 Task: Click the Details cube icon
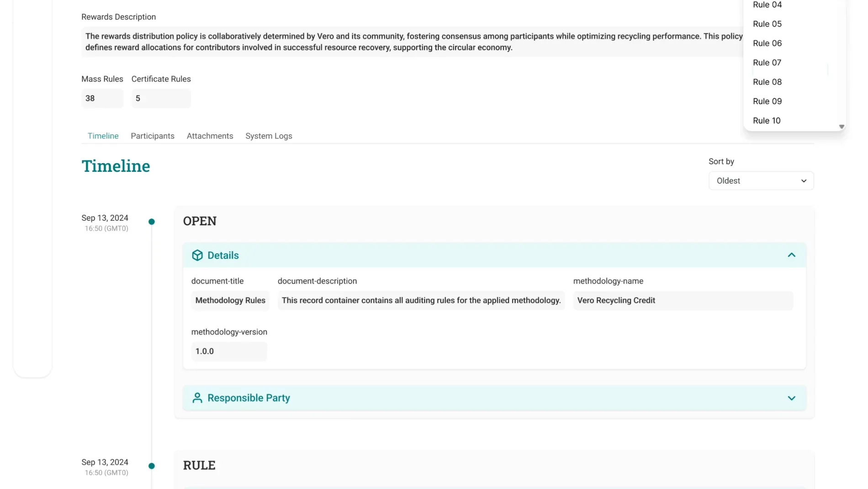pyautogui.click(x=197, y=255)
